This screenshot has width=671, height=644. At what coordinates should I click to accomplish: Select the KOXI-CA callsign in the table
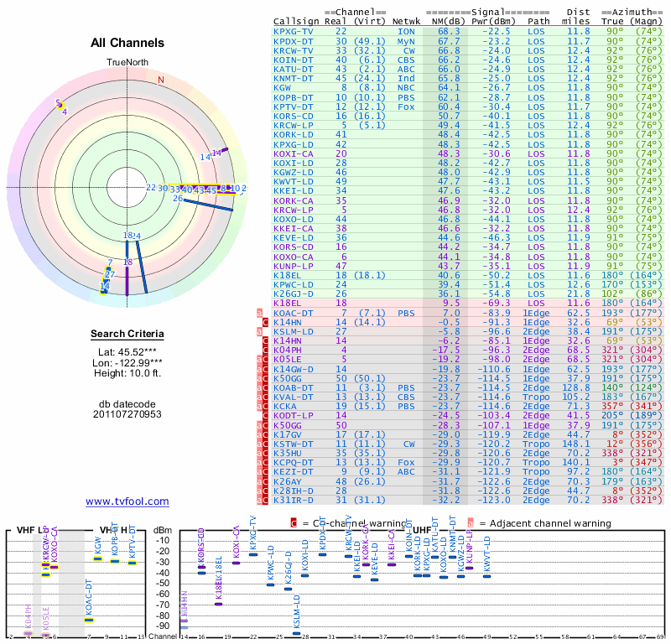point(294,153)
